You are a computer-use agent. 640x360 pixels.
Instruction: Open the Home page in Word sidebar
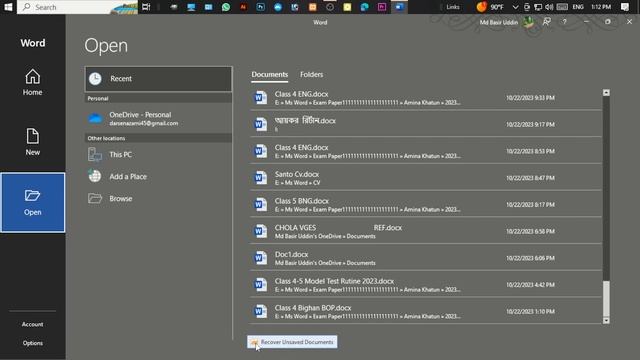click(x=32, y=82)
